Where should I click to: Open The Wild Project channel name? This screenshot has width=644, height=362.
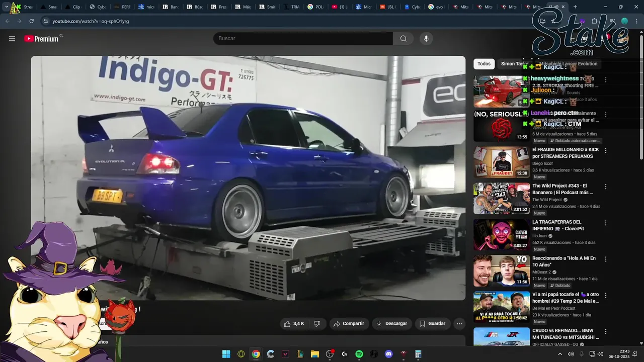pyautogui.click(x=547, y=200)
